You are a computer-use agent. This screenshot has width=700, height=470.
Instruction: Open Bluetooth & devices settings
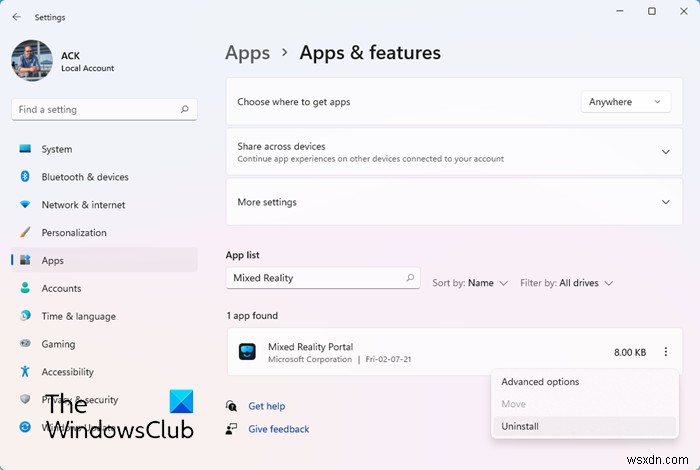coord(104,177)
